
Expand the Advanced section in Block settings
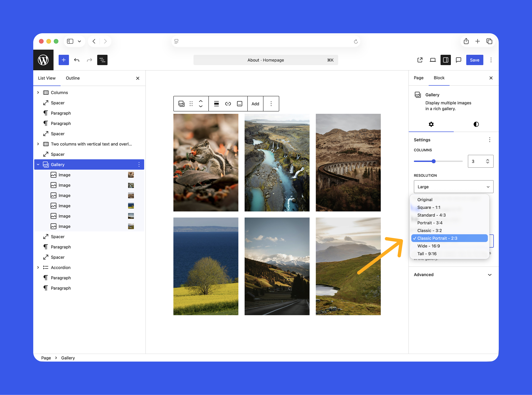point(453,275)
